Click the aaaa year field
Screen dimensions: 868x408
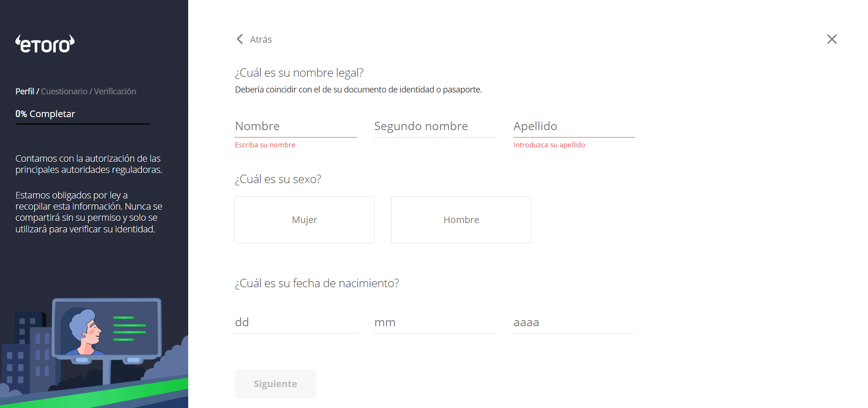[x=574, y=322]
